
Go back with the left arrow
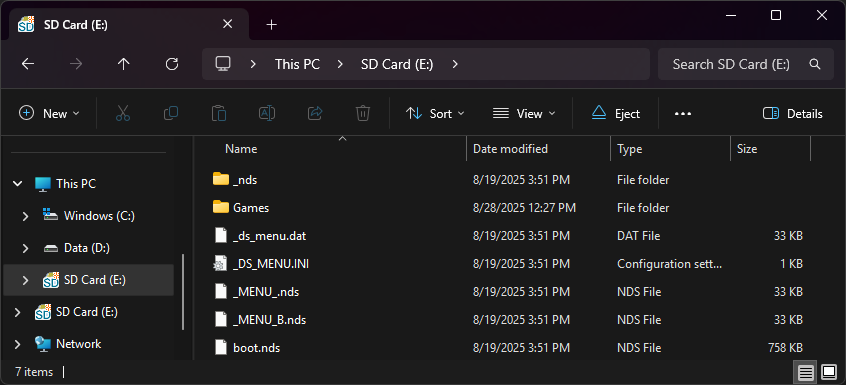coord(28,64)
